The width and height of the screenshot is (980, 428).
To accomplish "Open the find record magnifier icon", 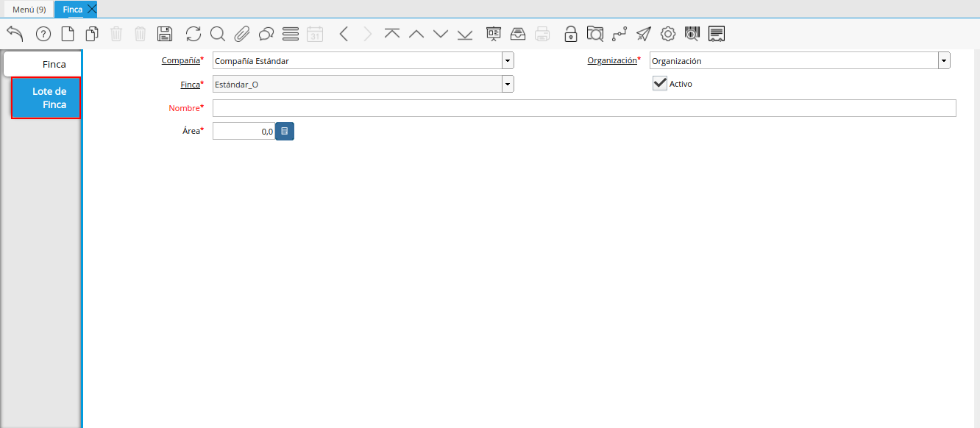I will pos(218,34).
